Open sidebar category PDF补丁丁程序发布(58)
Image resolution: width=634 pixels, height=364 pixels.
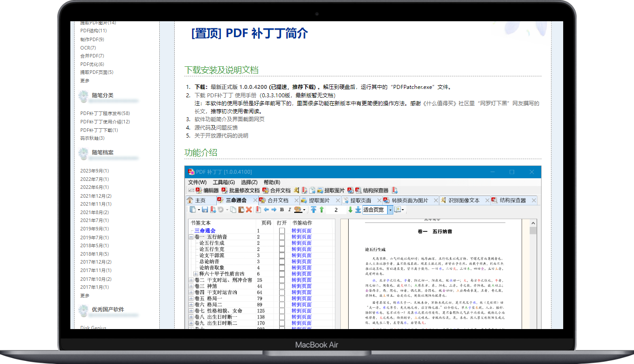(x=105, y=113)
